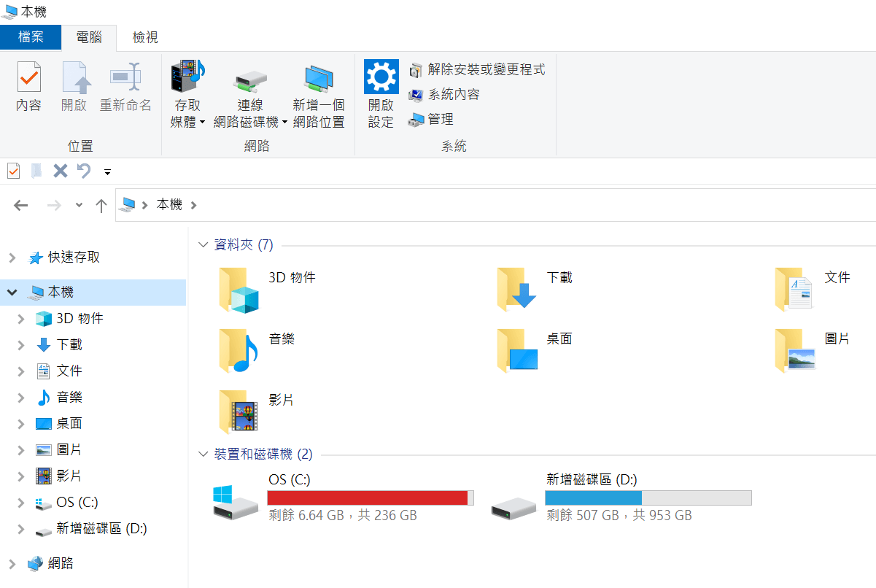Expand 快速存取 in the navigation pane
This screenshot has height=588, width=876.
(12, 258)
